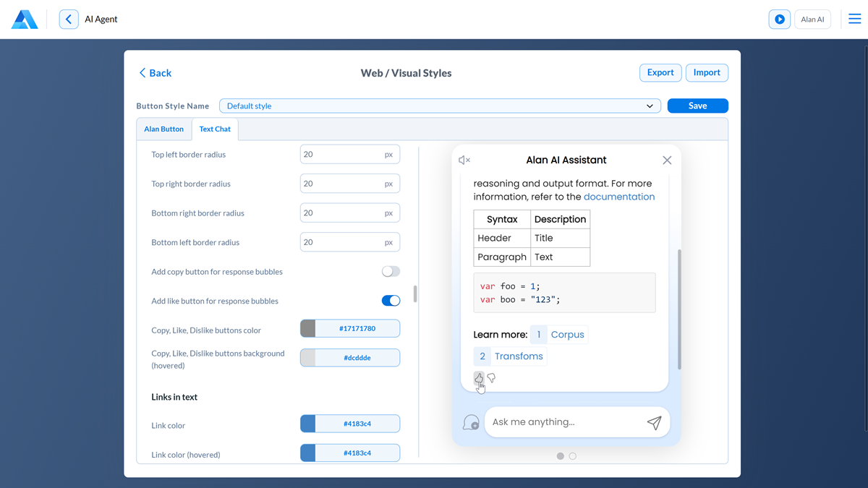Select the Text Chat tab
The width and height of the screenshot is (868, 488).
coord(215,129)
